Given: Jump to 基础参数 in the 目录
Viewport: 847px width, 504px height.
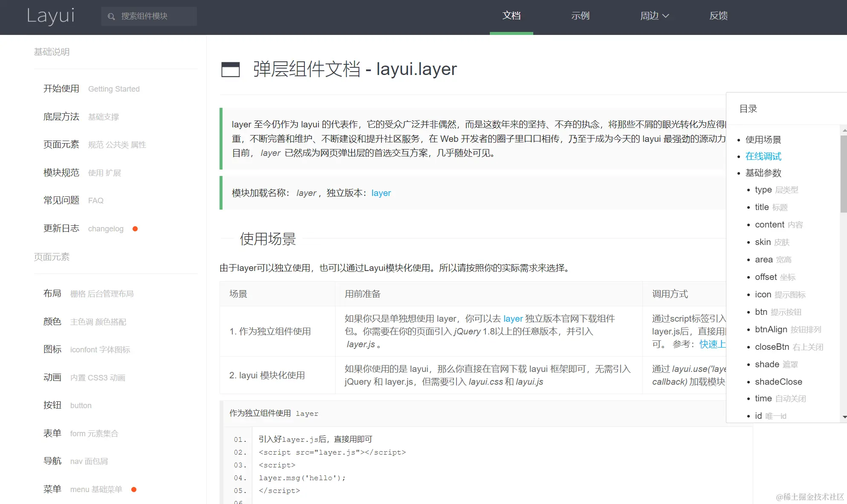Looking at the screenshot, I should coord(763,173).
